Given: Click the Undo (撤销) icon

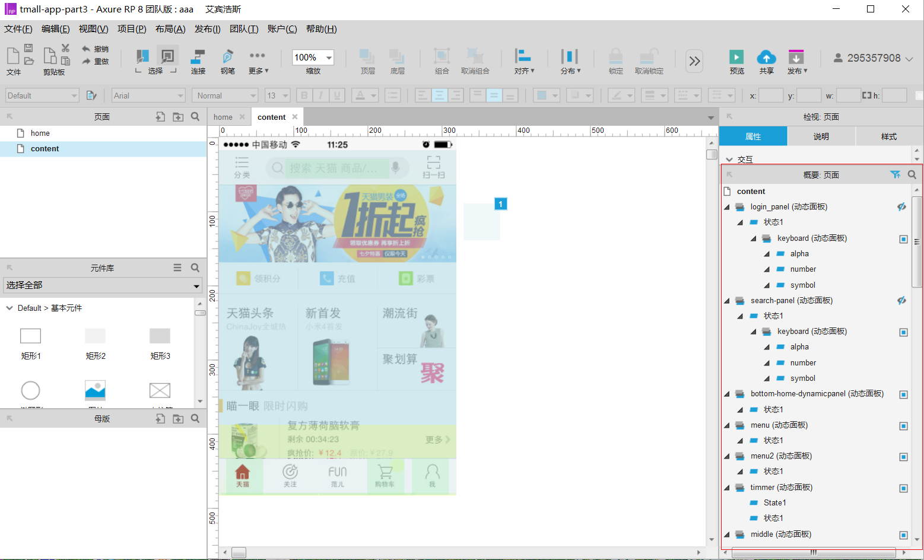Looking at the screenshot, I should coord(86,49).
